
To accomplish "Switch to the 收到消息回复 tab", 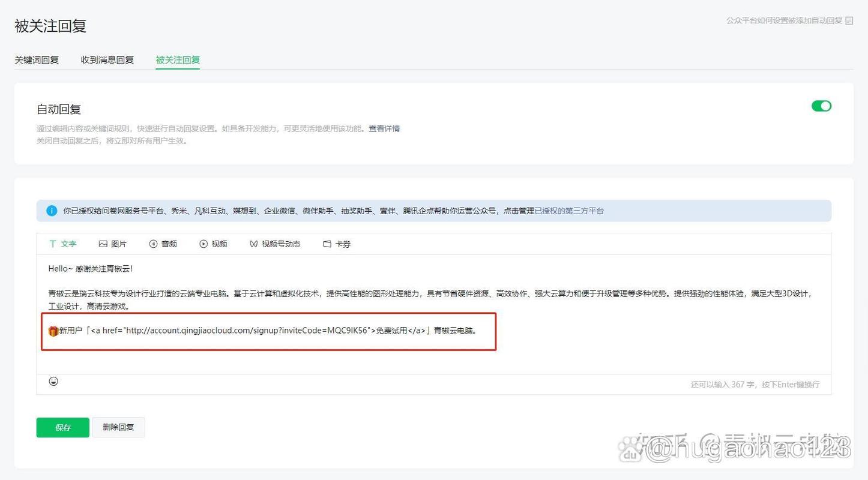I will (106, 59).
